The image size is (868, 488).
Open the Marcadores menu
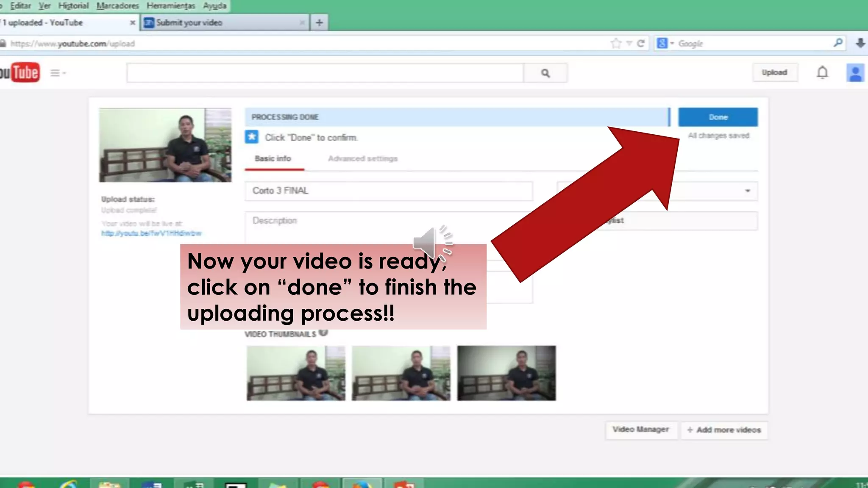[x=117, y=6]
